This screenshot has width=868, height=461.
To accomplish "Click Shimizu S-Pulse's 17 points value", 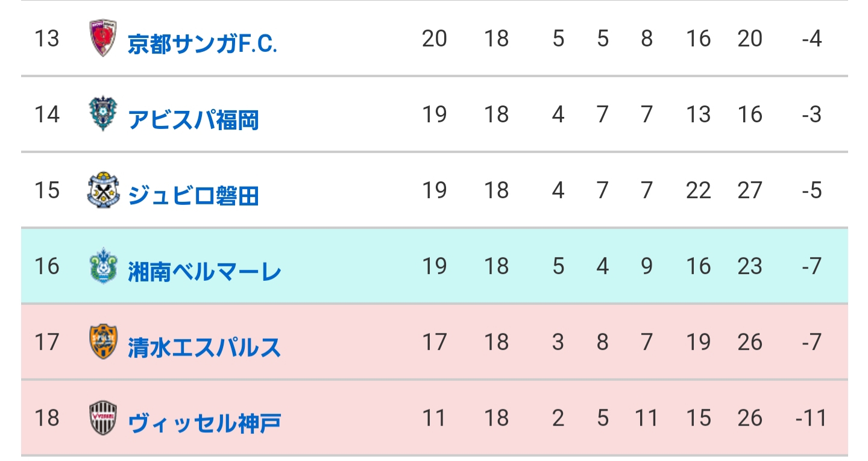I will 434,342.
